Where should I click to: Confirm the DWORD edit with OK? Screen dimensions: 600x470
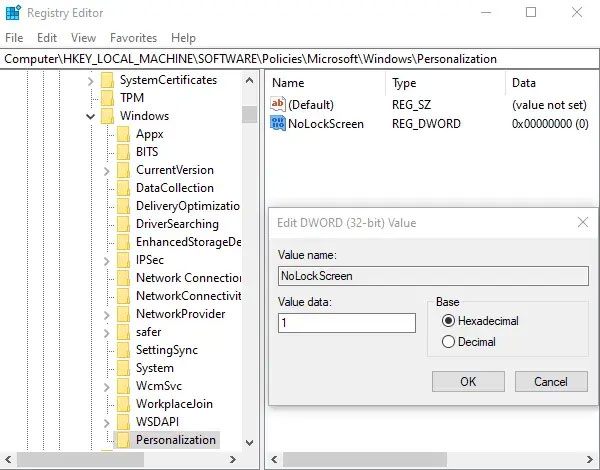468,381
